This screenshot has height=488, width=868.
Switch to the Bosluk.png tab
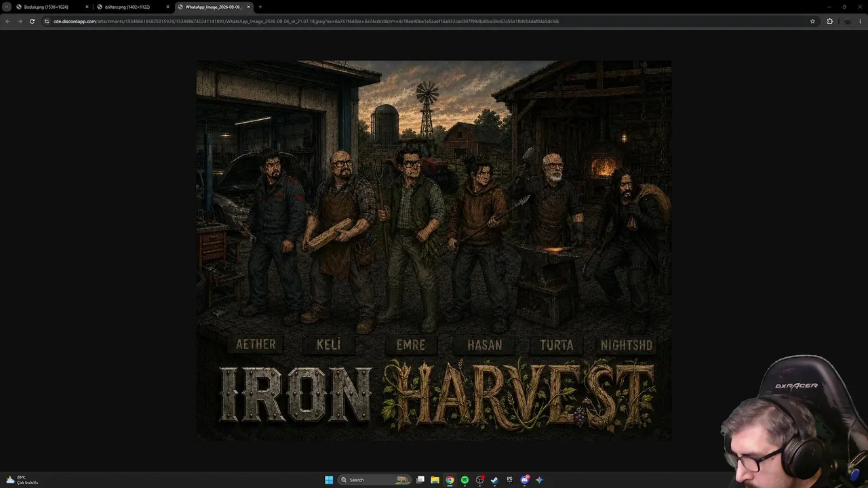pyautogui.click(x=52, y=7)
